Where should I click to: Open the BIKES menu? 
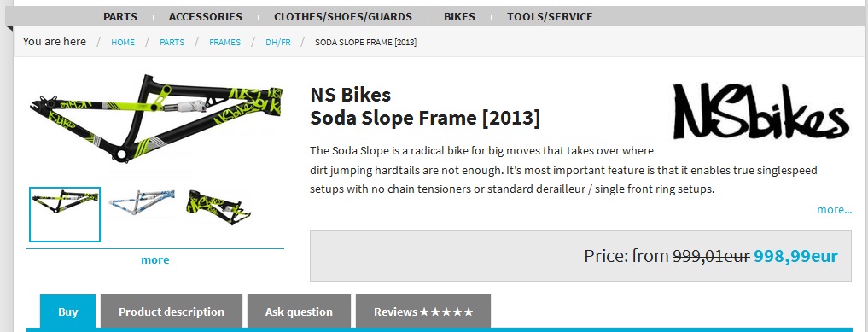[x=459, y=16]
